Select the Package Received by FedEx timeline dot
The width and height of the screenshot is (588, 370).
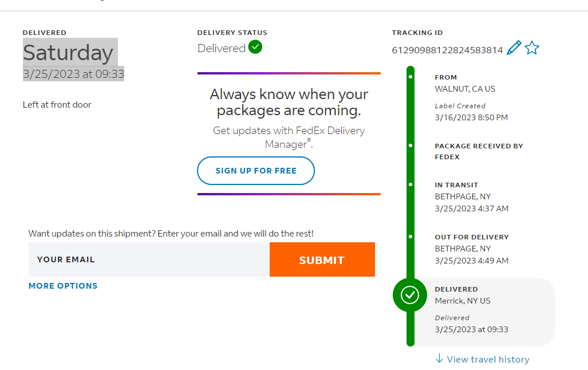click(411, 145)
